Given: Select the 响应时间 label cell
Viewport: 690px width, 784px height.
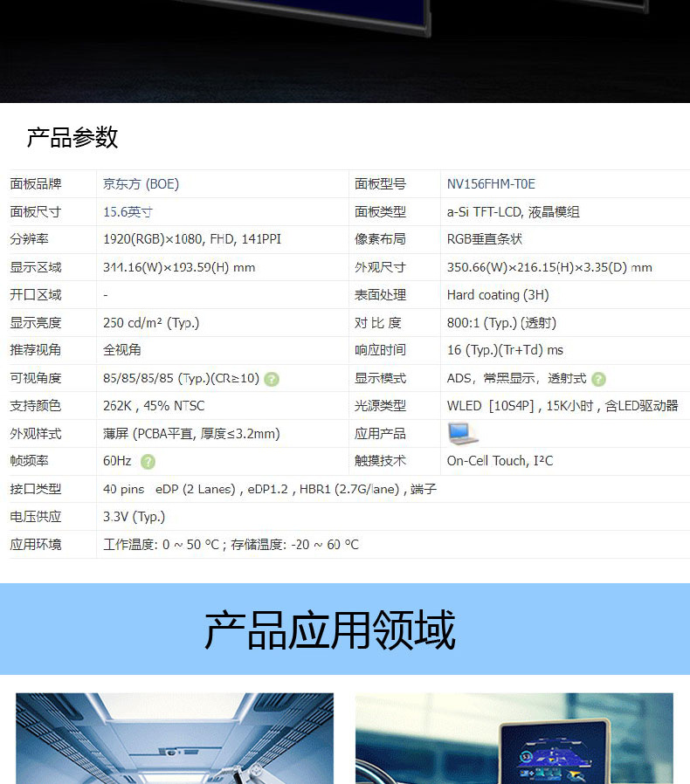Looking at the screenshot, I should [x=380, y=350].
